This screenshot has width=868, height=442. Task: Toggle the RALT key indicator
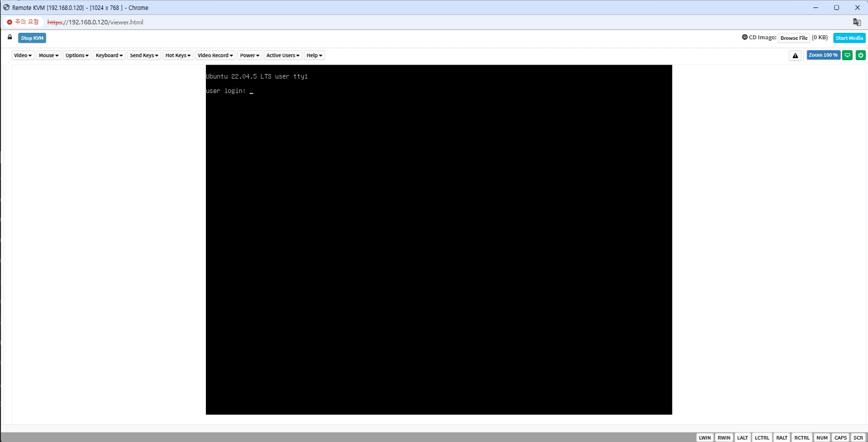[x=782, y=438]
